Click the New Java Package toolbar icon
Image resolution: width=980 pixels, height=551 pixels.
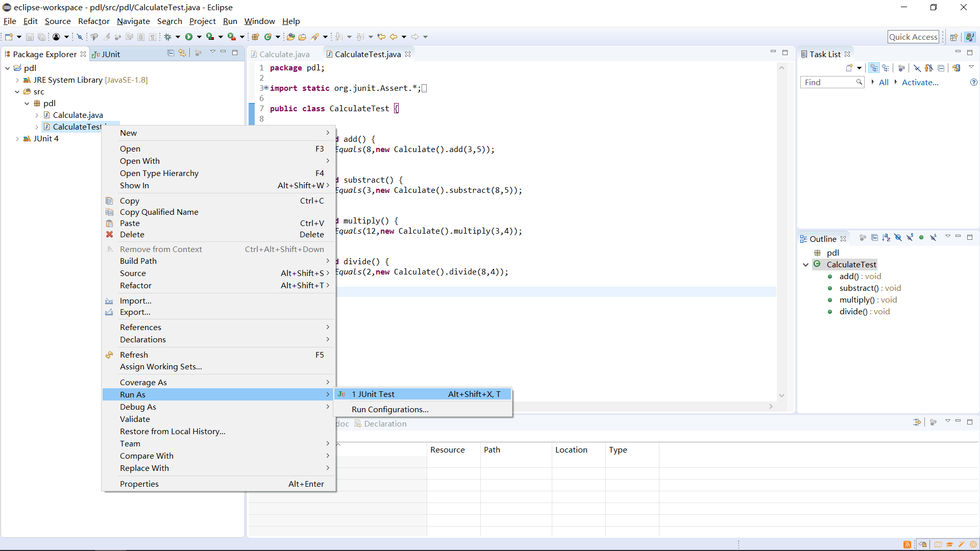(255, 37)
